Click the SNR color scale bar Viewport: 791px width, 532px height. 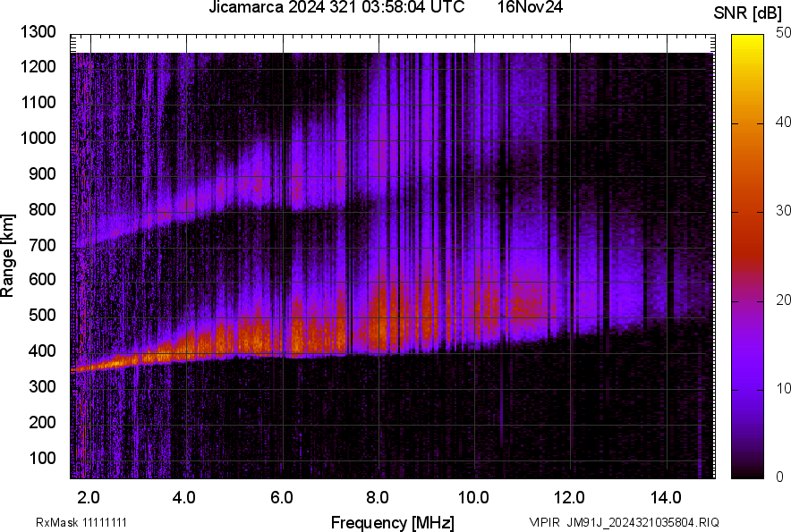click(748, 257)
